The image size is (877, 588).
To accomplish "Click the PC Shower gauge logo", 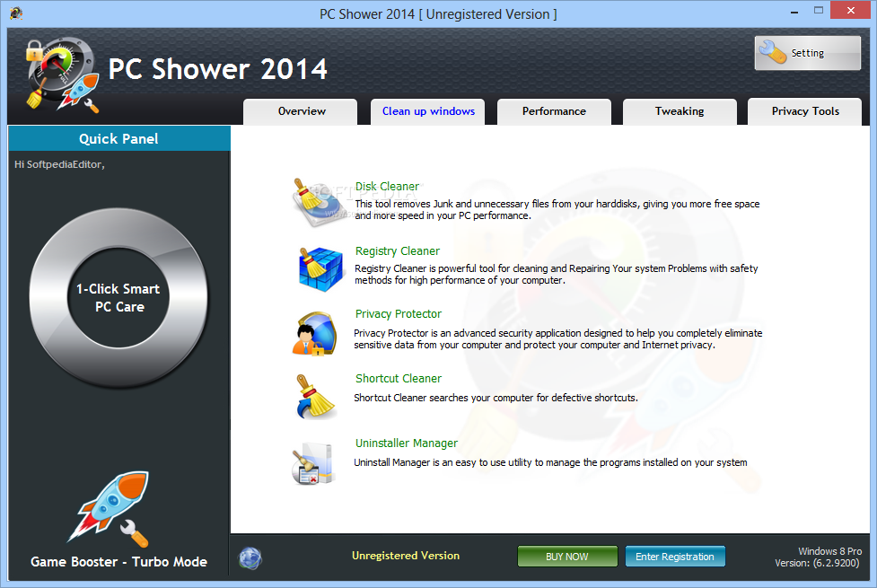I will (61, 75).
